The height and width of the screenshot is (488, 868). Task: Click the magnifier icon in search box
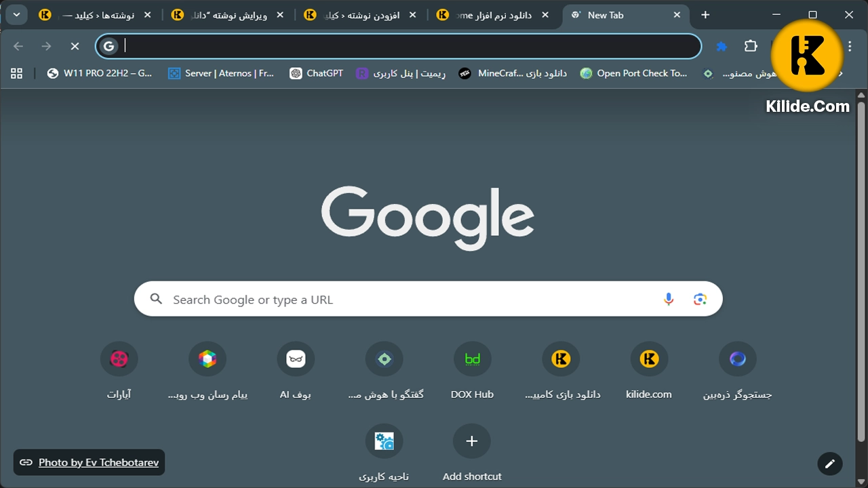tap(156, 299)
